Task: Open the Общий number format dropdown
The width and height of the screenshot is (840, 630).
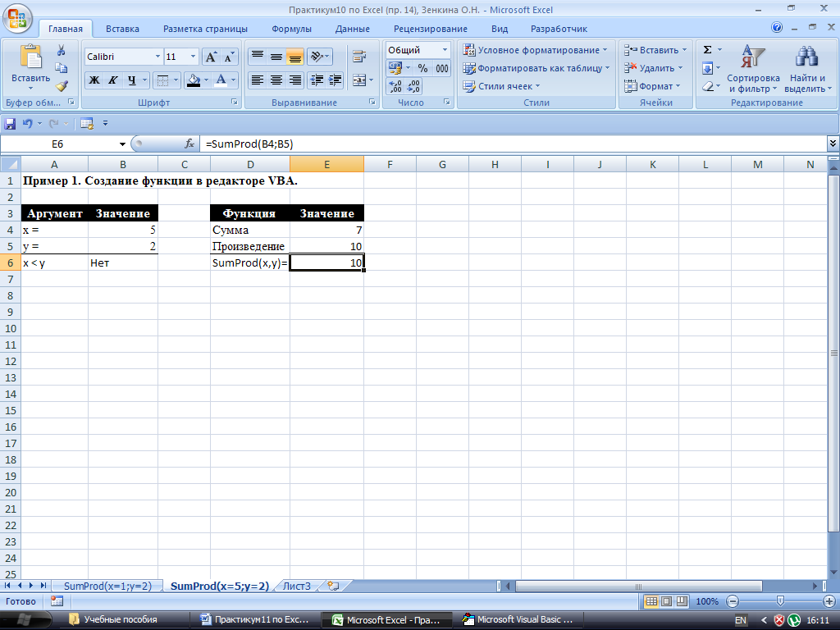Action: click(445, 50)
